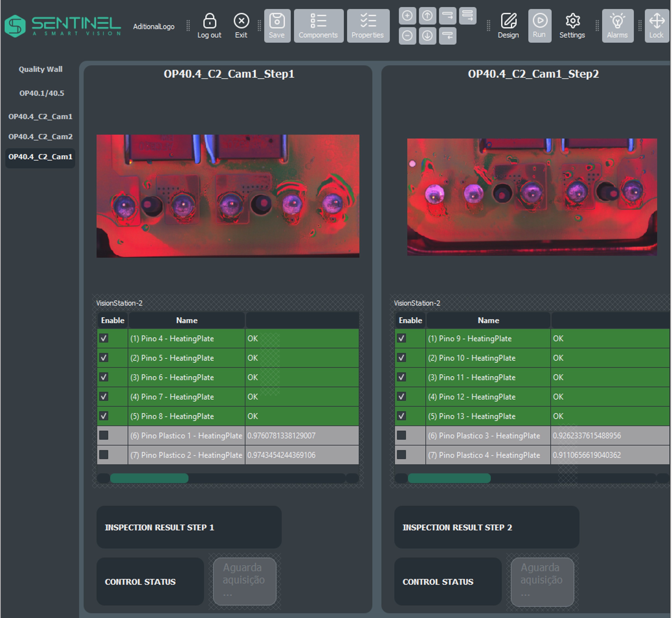Click the Log out padlock icon

pos(209,21)
